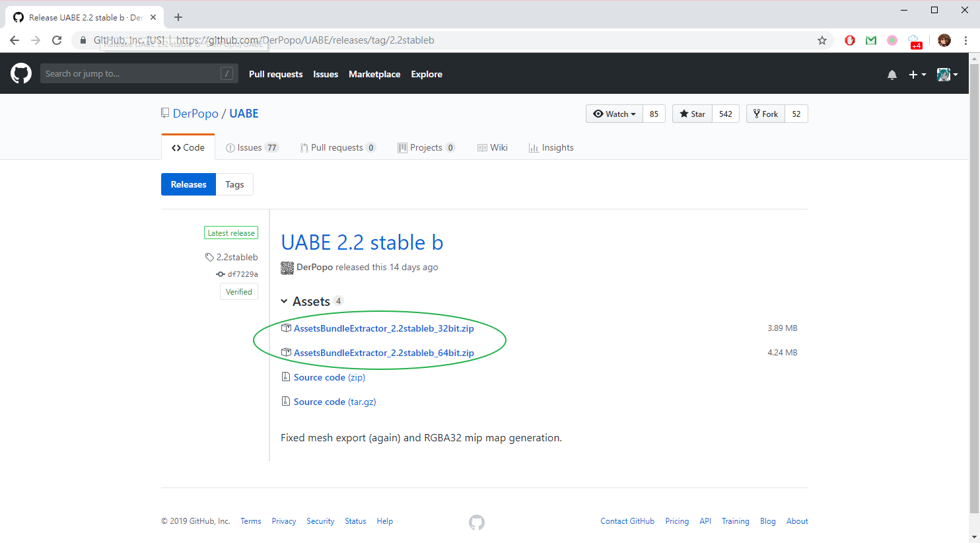Open Explore in top navigation

tap(427, 74)
